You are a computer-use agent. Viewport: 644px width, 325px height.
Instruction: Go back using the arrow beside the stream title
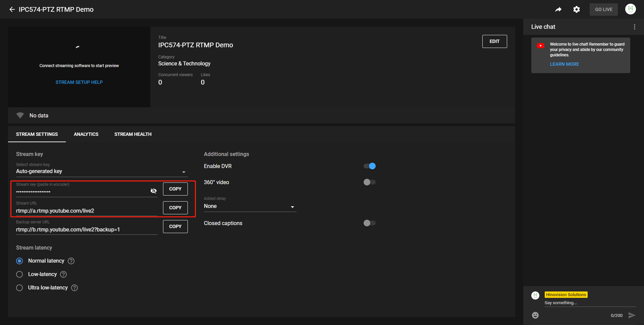tap(12, 9)
